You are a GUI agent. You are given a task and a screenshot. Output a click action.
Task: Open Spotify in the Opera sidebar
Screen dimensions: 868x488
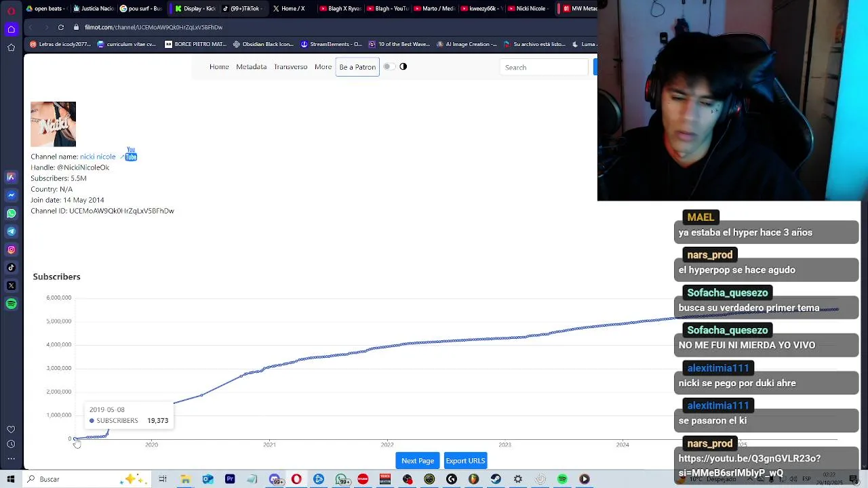click(11, 304)
